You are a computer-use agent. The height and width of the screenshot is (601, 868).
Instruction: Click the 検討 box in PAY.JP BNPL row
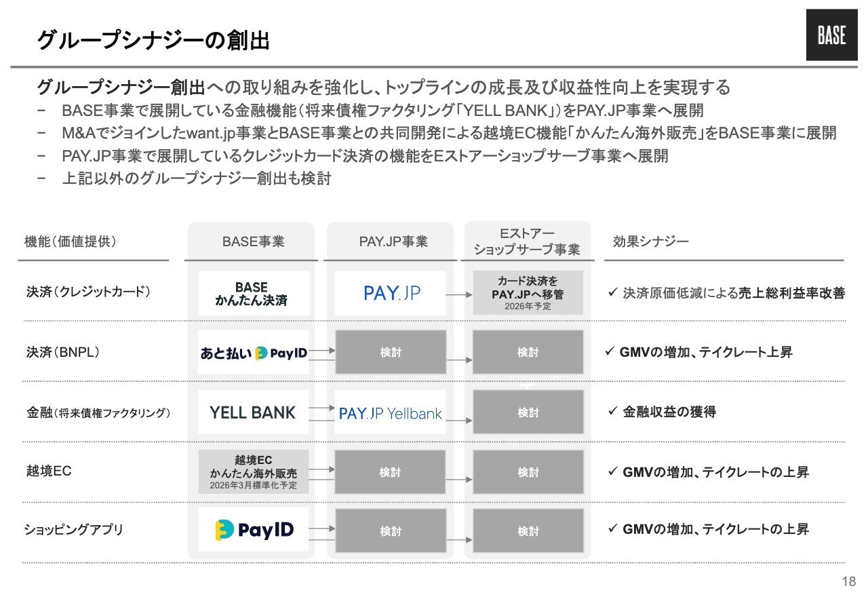point(391,353)
